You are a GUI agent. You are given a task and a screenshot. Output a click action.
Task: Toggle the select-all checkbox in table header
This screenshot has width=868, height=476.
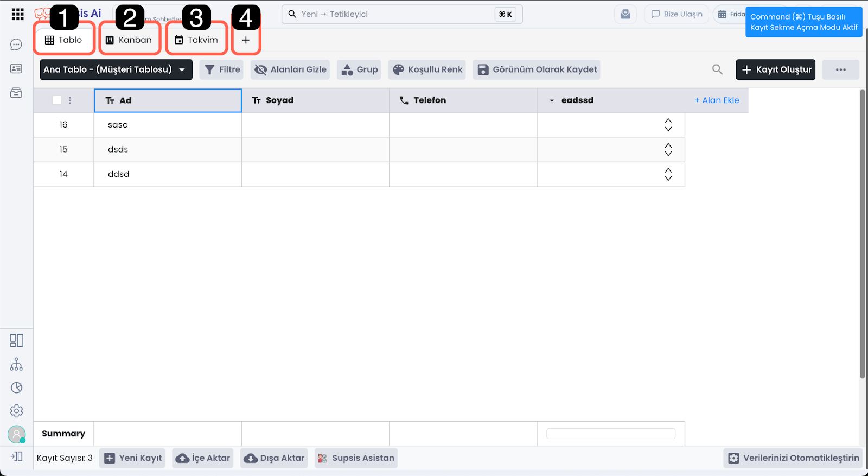pos(56,100)
